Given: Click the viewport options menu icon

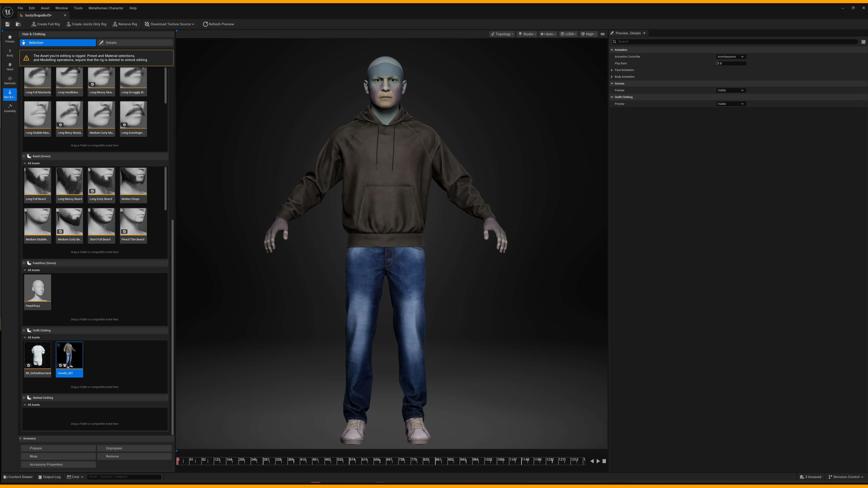Looking at the screenshot, I should (x=602, y=34).
